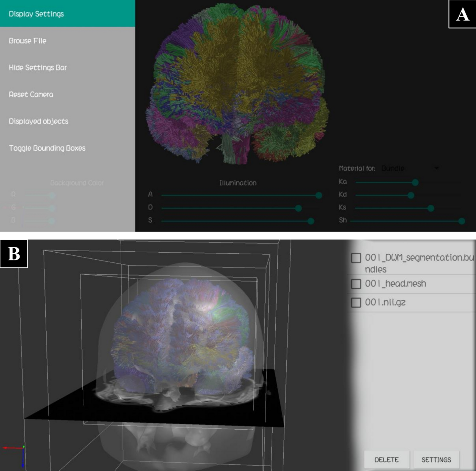Click Reset Camera in the menu
This screenshot has width=476, height=471.
click(67, 95)
